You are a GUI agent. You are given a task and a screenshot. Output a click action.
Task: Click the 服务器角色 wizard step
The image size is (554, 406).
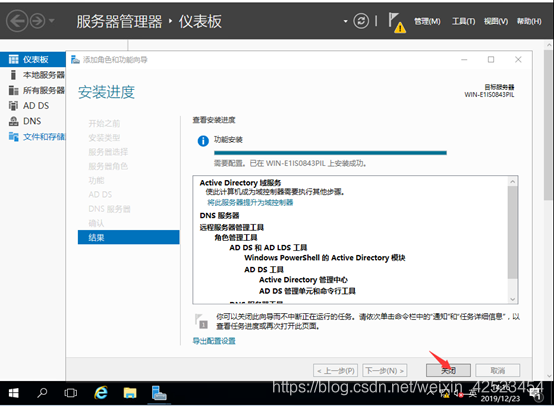[108, 166]
